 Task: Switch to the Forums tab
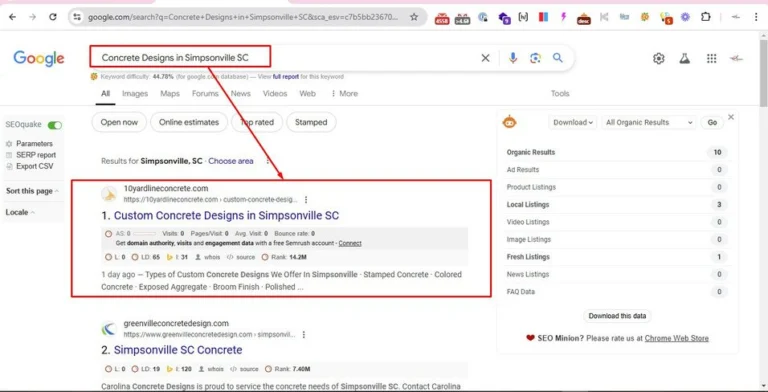205,94
